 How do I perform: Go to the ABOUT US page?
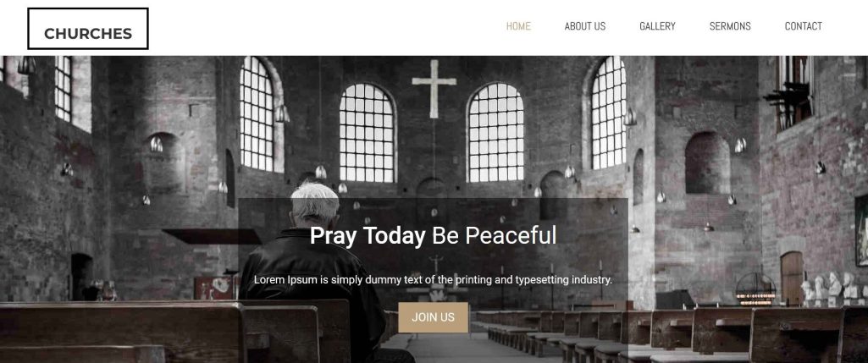[x=584, y=26]
